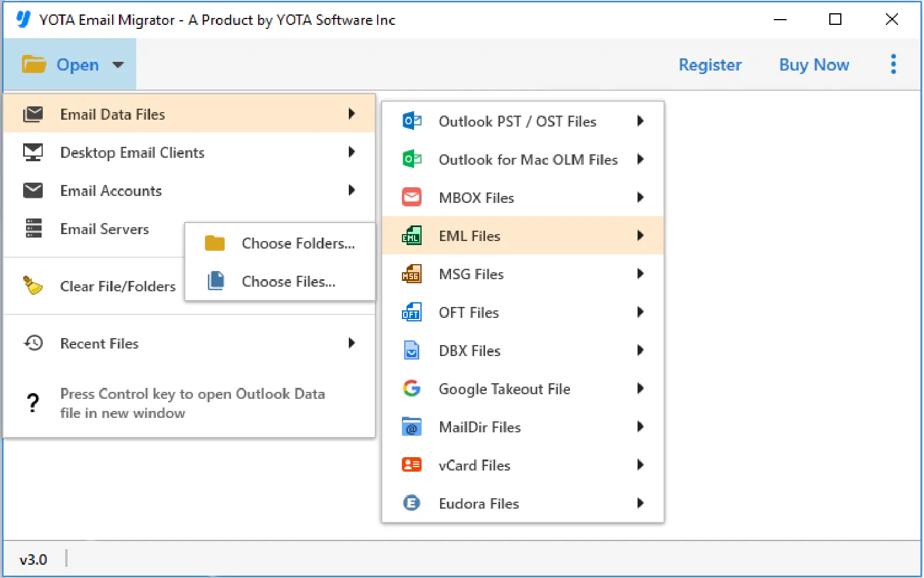Screen dimensions: 924x578
Task: Expand the MailDir Files submenu arrow
Action: pyautogui.click(x=640, y=427)
